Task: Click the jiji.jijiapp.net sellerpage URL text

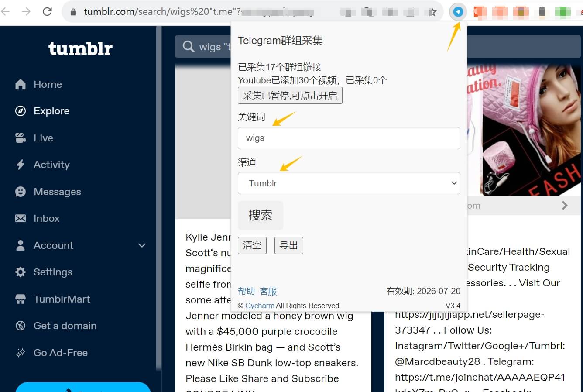Action: (x=470, y=322)
